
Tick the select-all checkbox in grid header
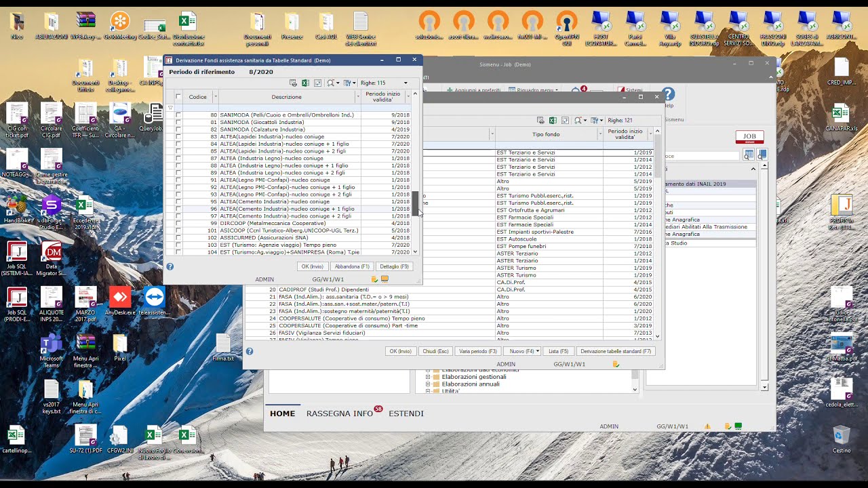coord(178,97)
